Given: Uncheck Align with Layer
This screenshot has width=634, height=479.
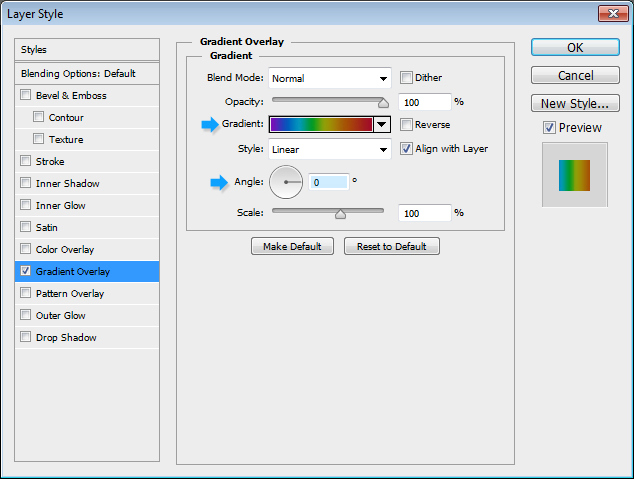Looking at the screenshot, I should click(x=406, y=149).
